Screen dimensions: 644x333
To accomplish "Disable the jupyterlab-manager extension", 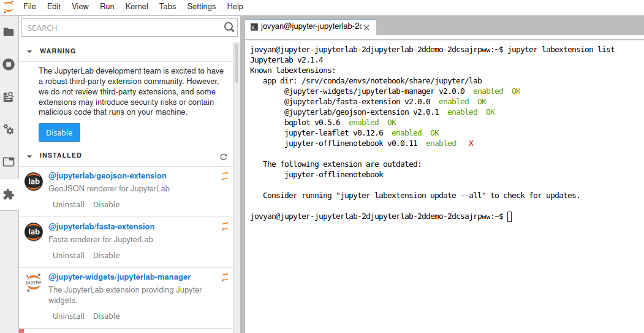I will [107, 316].
